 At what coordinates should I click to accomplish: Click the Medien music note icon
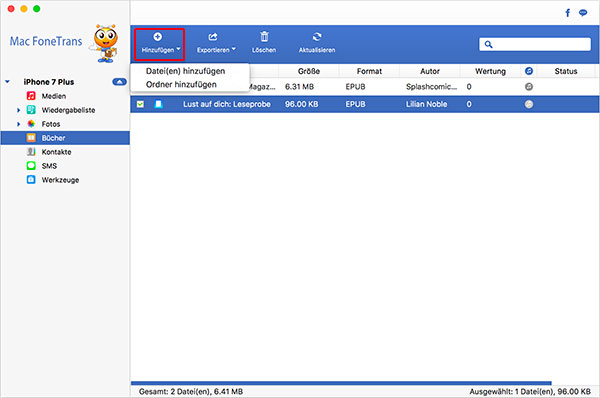pyautogui.click(x=31, y=96)
